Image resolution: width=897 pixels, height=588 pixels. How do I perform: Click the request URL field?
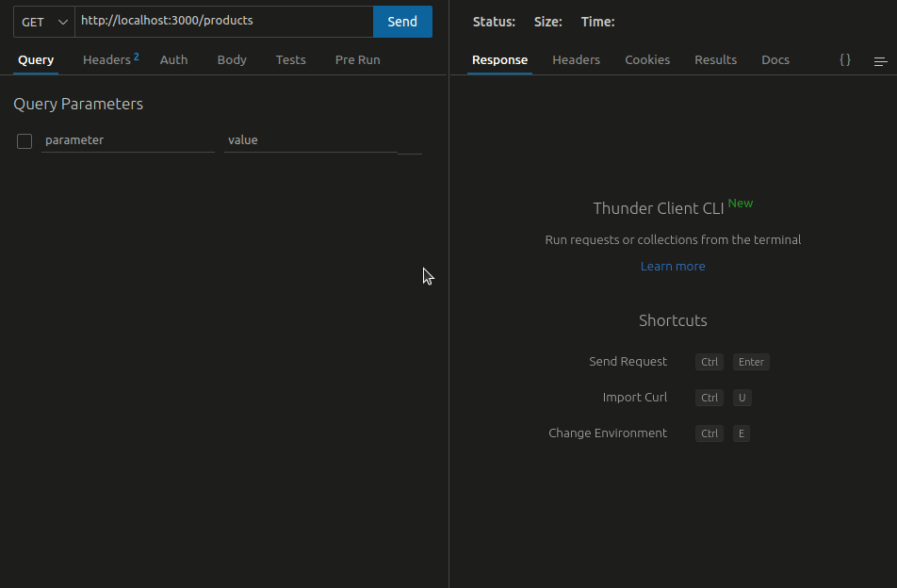223,22
